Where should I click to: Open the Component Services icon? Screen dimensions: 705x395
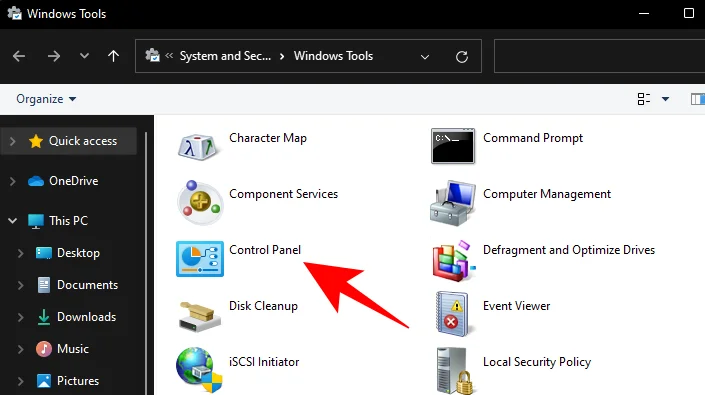[x=200, y=202]
